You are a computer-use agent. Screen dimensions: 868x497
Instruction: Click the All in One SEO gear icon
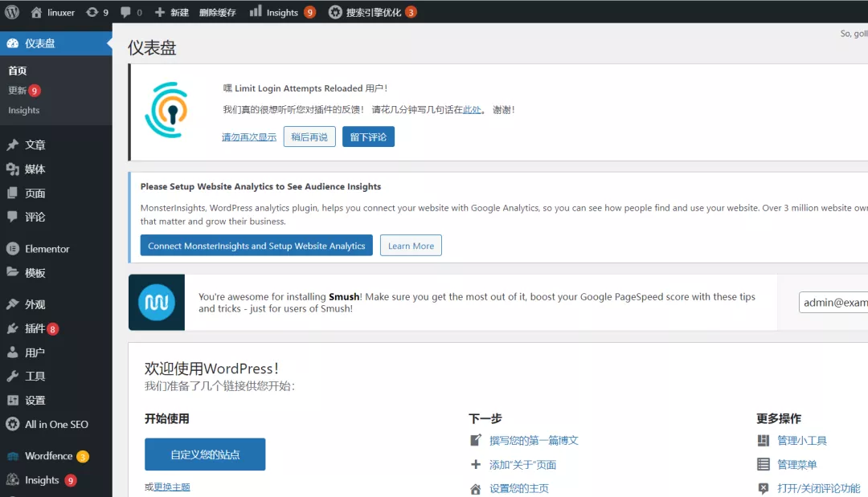(13, 424)
